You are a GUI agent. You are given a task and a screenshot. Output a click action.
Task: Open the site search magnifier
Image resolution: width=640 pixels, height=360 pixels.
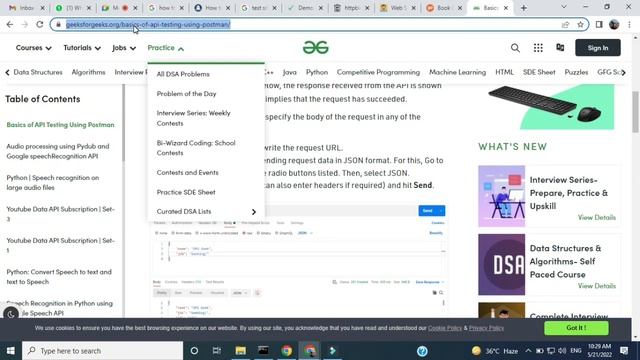[515, 48]
